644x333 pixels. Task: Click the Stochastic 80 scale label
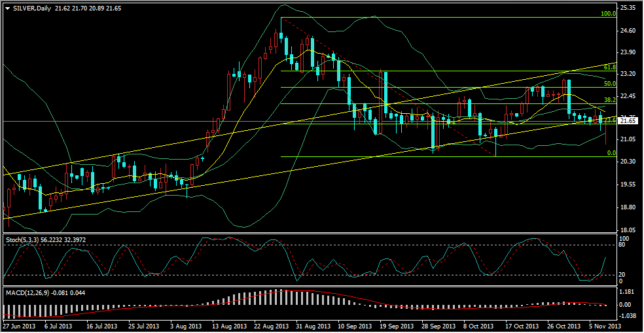pos(622,245)
